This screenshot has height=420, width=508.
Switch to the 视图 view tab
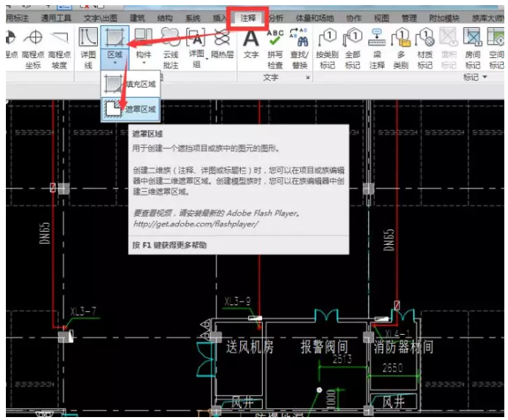381,18
